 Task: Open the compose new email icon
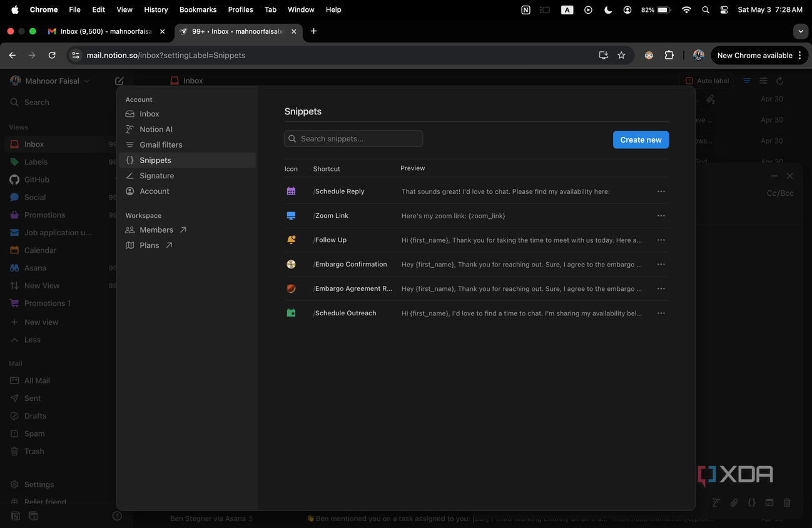(x=119, y=81)
